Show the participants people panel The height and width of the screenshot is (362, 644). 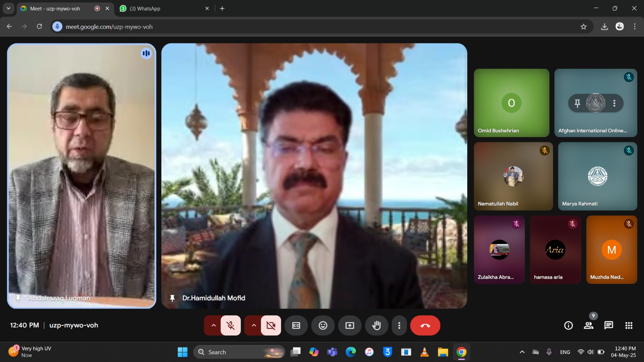pyautogui.click(x=588, y=325)
